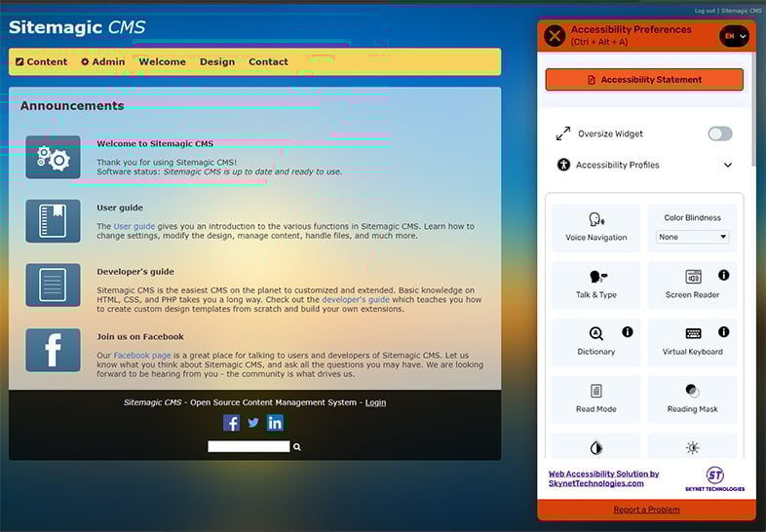
Task: Enable Read Mode
Action: tap(596, 399)
